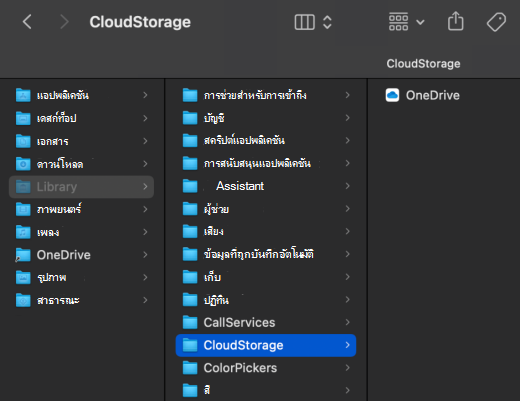
Task: Expand the CallServices row chevron
Action: point(348,322)
